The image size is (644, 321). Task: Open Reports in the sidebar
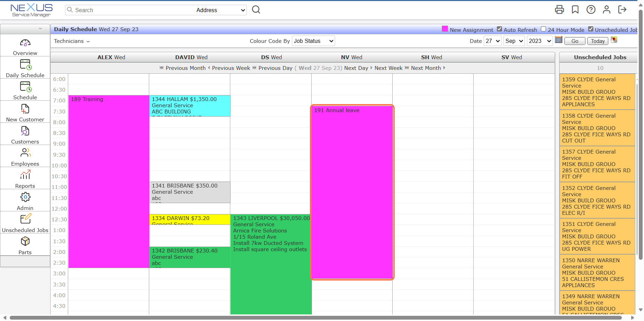click(x=25, y=178)
